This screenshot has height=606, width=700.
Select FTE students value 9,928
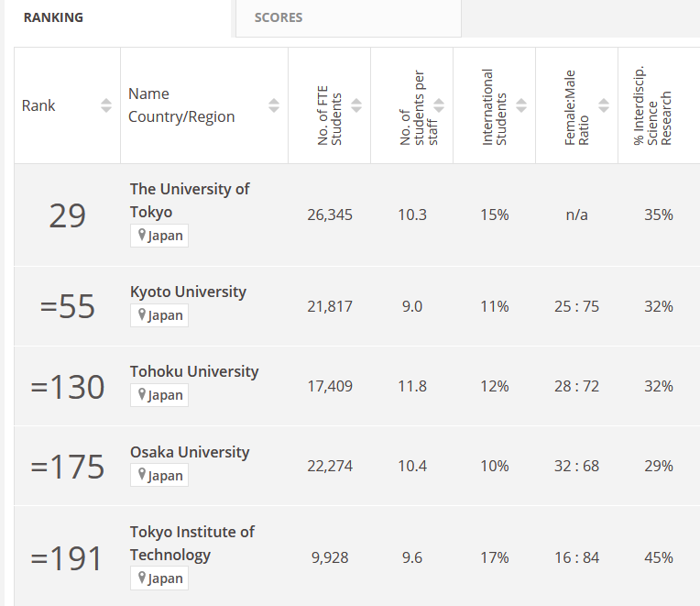[330, 557]
